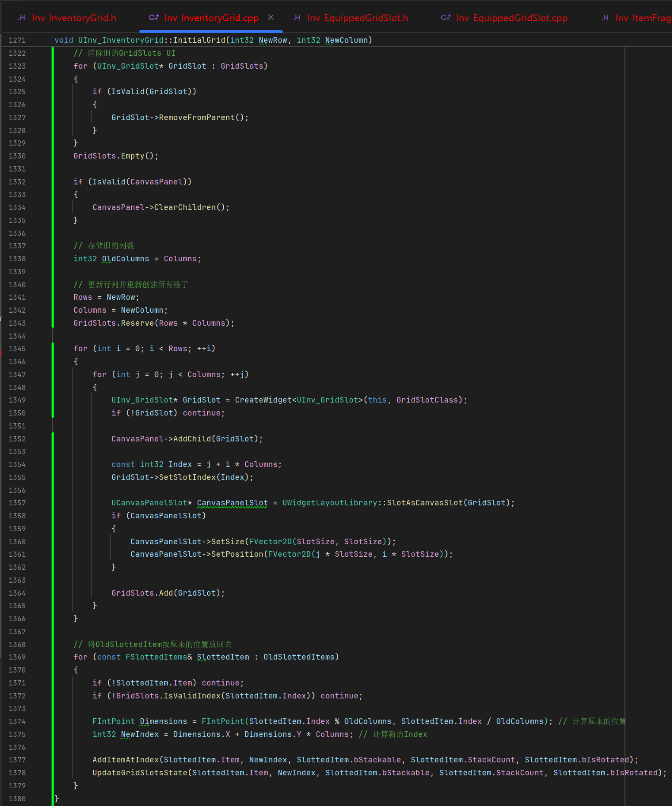The height and width of the screenshot is (806, 672).
Task: Click the green change marker beside line 1352
Action: coord(53,439)
